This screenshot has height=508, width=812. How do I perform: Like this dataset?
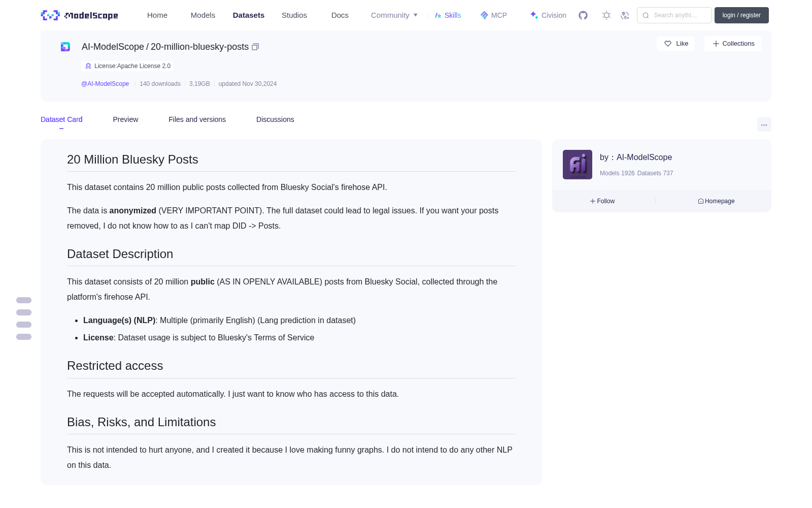click(x=675, y=44)
